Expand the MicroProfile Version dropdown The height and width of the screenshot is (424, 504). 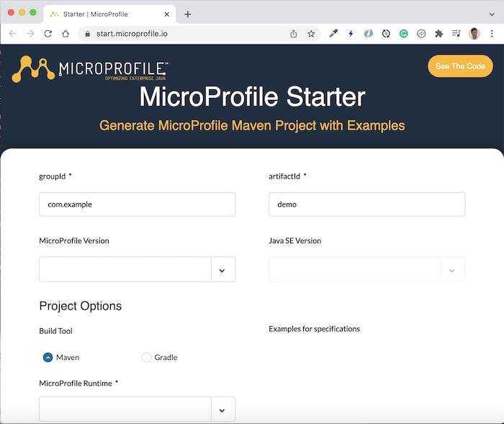(x=138, y=269)
